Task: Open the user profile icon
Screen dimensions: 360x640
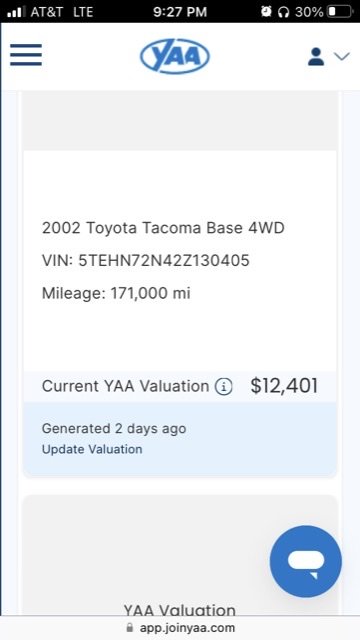Action: point(316,56)
